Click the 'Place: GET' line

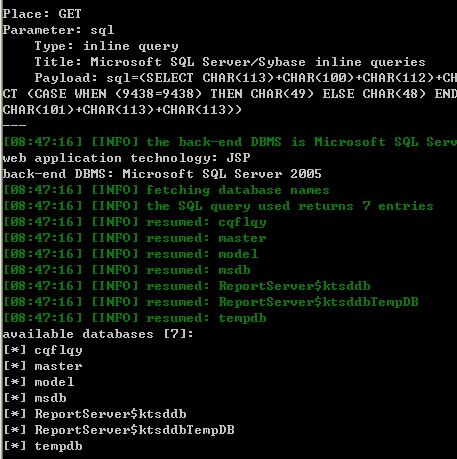pyautogui.click(x=42, y=14)
